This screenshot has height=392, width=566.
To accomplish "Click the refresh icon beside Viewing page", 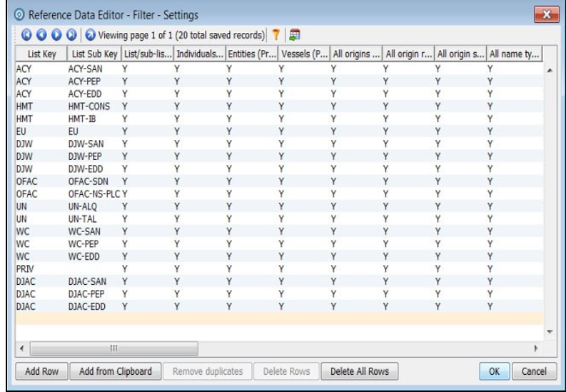I will pos(90,35).
